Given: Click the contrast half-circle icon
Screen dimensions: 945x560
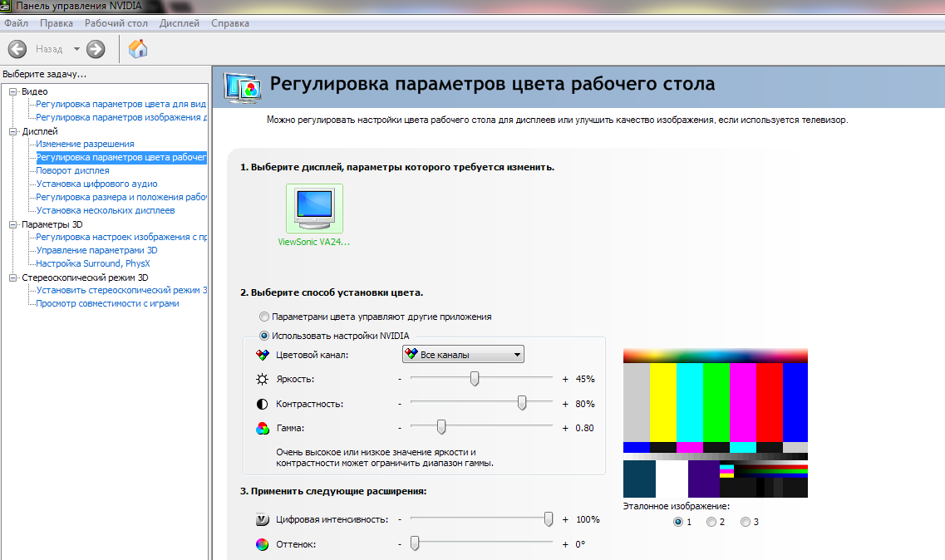Looking at the screenshot, I should pos(262,404).
